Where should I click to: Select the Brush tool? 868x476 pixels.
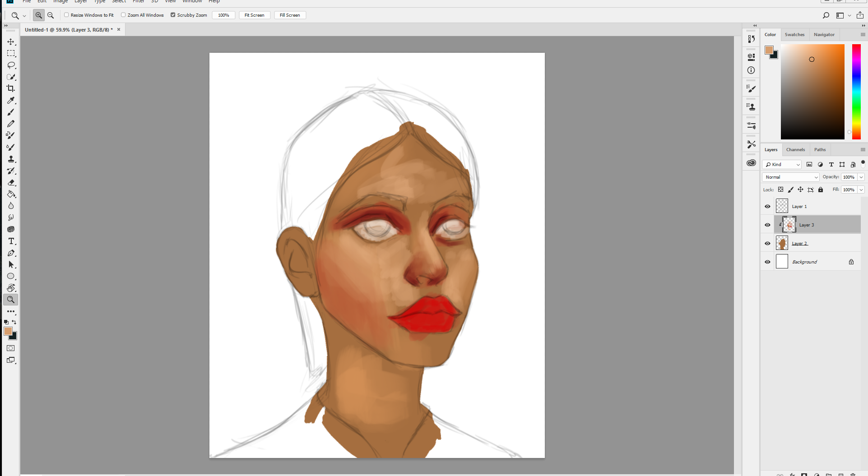point(11,112)
